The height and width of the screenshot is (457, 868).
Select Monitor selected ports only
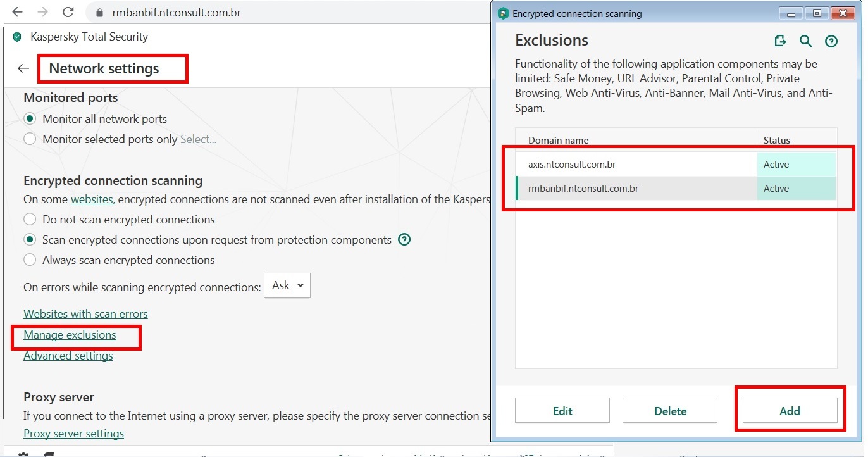pyautogui.click(x=30, y=139)
